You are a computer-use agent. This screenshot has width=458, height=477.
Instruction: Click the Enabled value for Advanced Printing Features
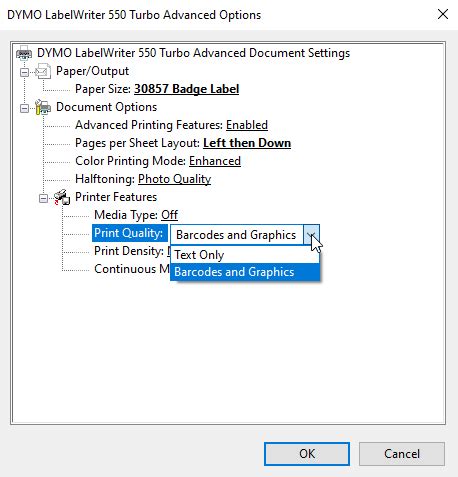247,125
